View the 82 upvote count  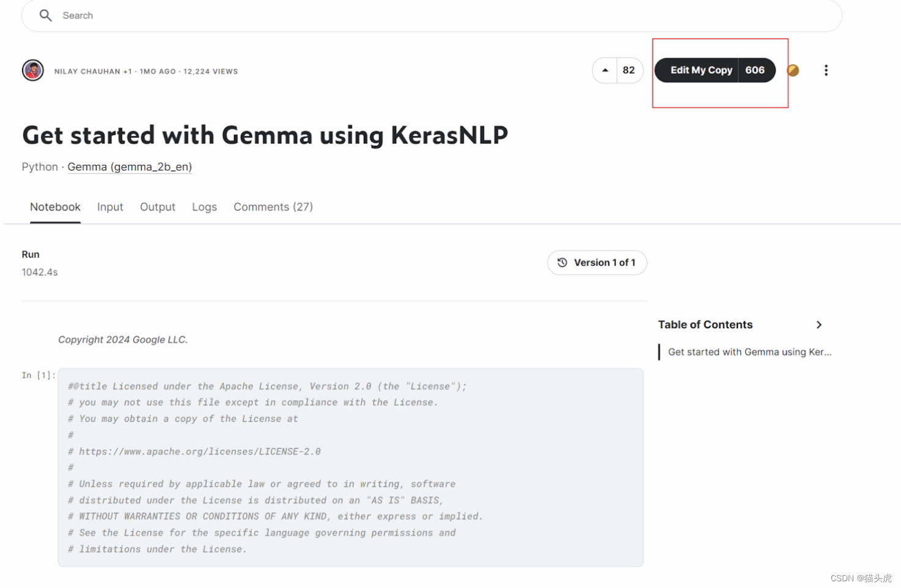pyautogui.click(x=629, y=70)
